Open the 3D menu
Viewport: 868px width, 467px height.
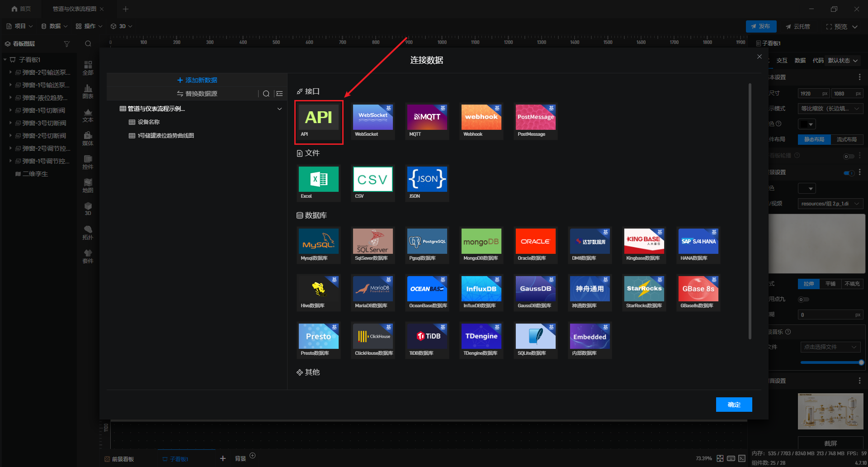(x=122, y=26)
